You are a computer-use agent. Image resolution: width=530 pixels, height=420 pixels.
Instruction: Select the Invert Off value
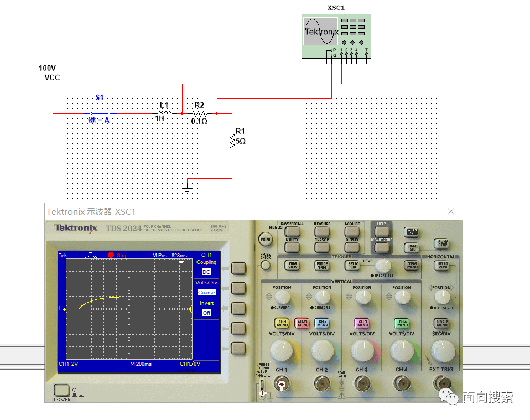point(206,313)
